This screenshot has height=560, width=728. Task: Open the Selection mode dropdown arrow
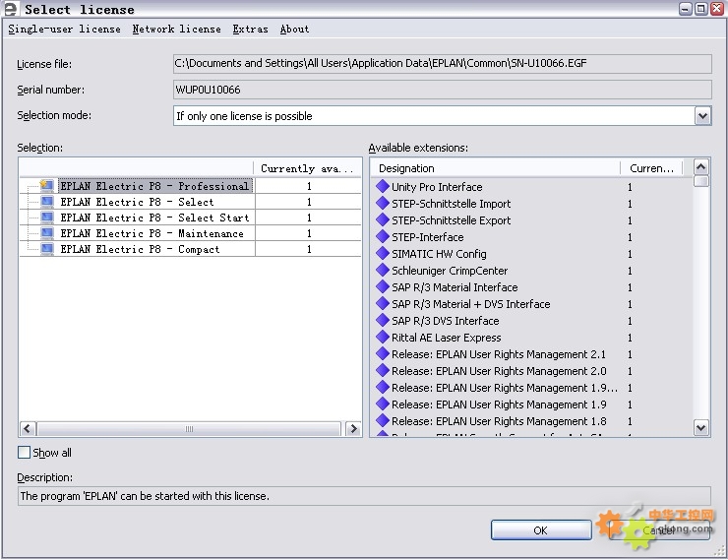[x=702, y=115]
